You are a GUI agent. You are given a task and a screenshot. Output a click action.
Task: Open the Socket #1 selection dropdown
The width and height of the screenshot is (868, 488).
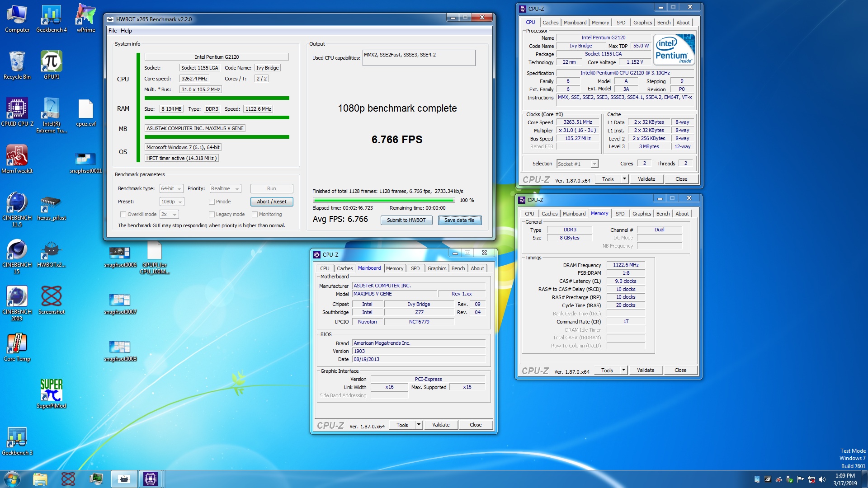click(x=577, y=164)
